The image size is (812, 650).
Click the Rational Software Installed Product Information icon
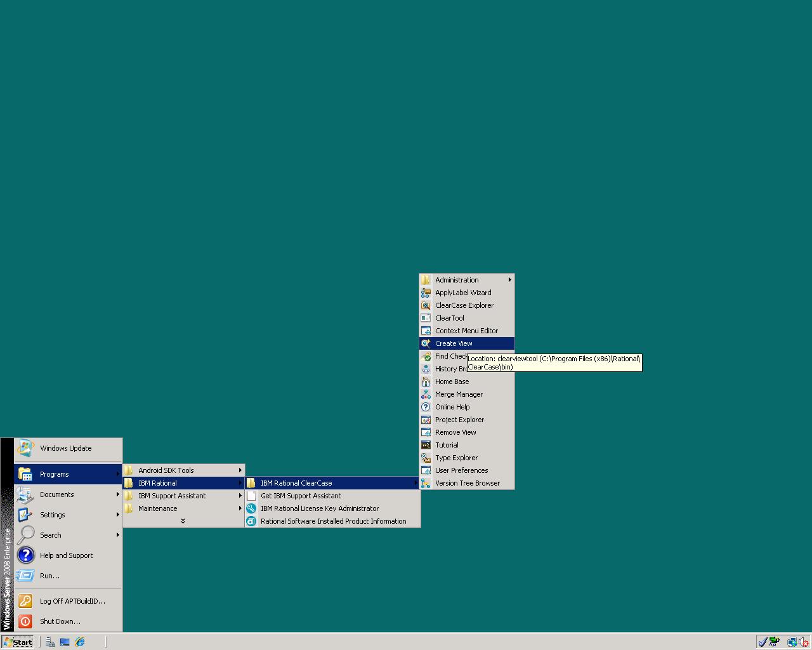251,521
